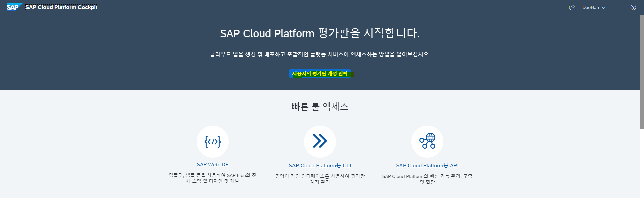
Task: Open SAP Web IDE code icon
Action: (x=213, y=142)
